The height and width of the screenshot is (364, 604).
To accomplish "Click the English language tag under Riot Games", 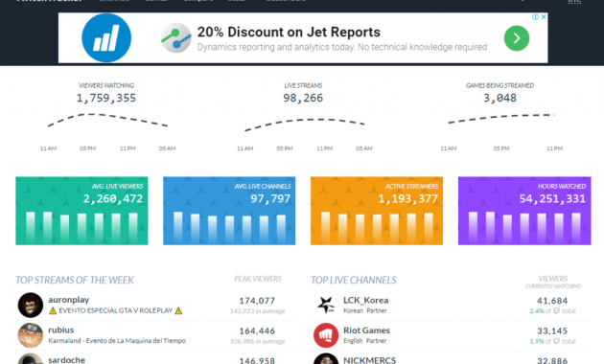I will (x=353, y=341).
